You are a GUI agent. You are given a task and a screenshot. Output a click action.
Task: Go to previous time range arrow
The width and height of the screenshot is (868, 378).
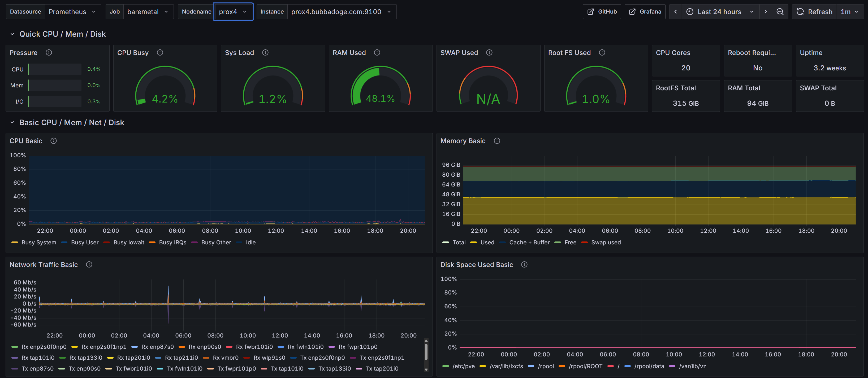tap(675, 12)
